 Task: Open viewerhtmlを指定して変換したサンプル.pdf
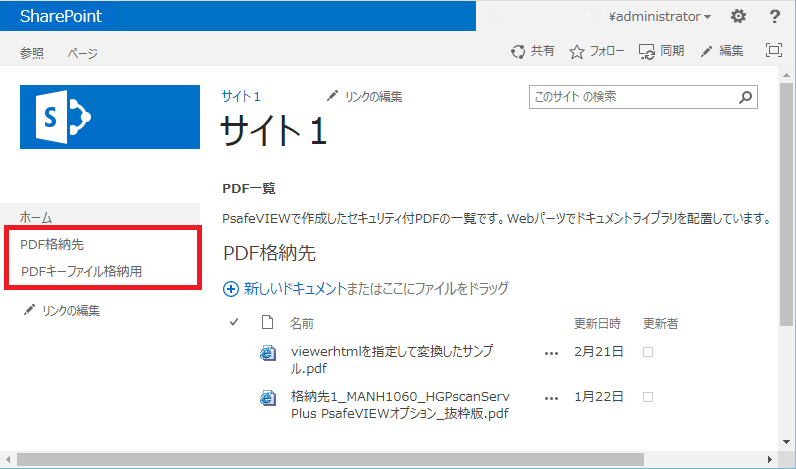point(392,359)
